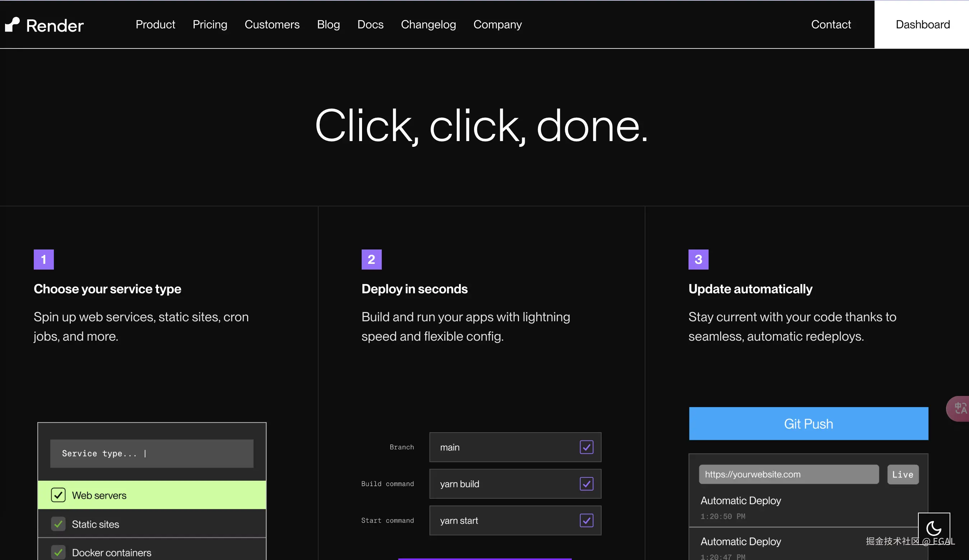Click checkmark in yarn start field
The height and width of the screenshot is (560, 969).
586,521
